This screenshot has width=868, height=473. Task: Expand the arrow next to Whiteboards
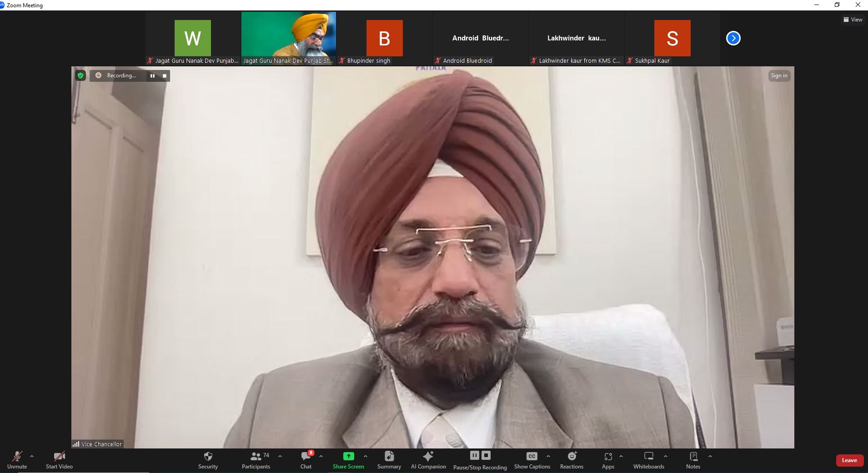[666, 456]
